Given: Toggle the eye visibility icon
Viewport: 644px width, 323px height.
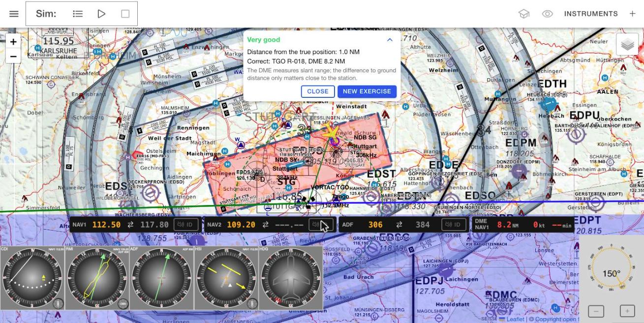Looking at the screenshot, I should pyautogui.click(x=548, y=14).
